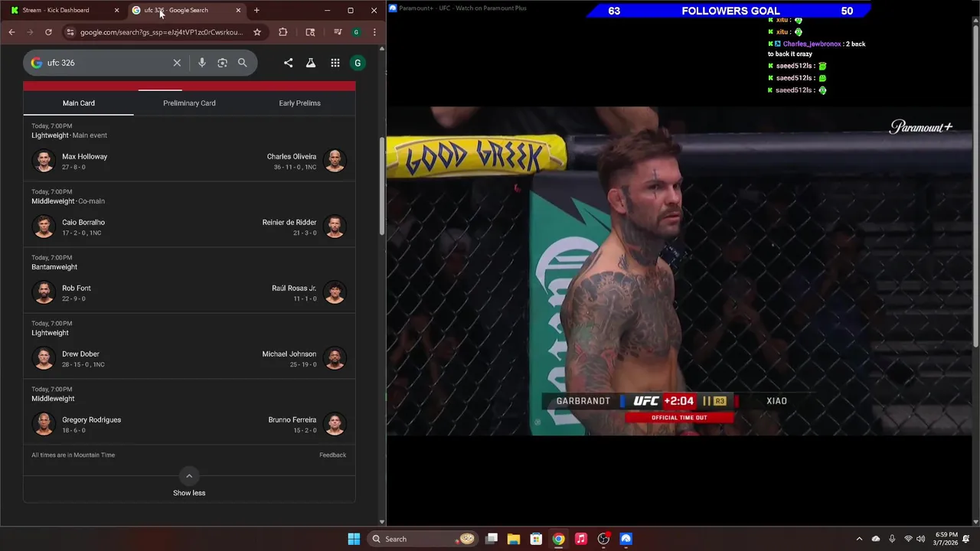Click Charles_jewbronox chat username
The height and width of the screenshot is (551, 980).
click(812, 44)
